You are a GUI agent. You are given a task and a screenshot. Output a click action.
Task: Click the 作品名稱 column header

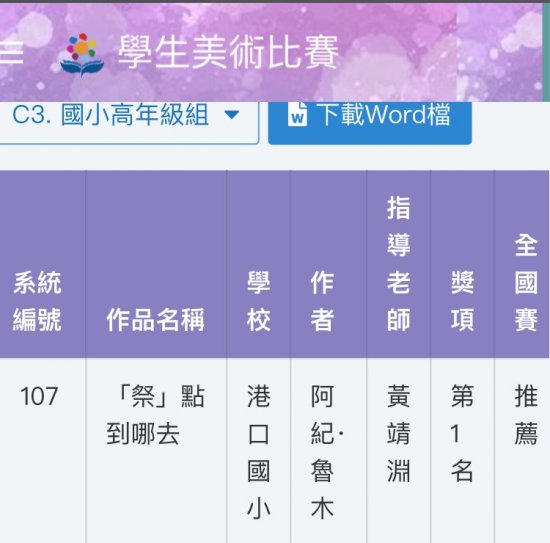pyautogui.click(x=156, y=320)
